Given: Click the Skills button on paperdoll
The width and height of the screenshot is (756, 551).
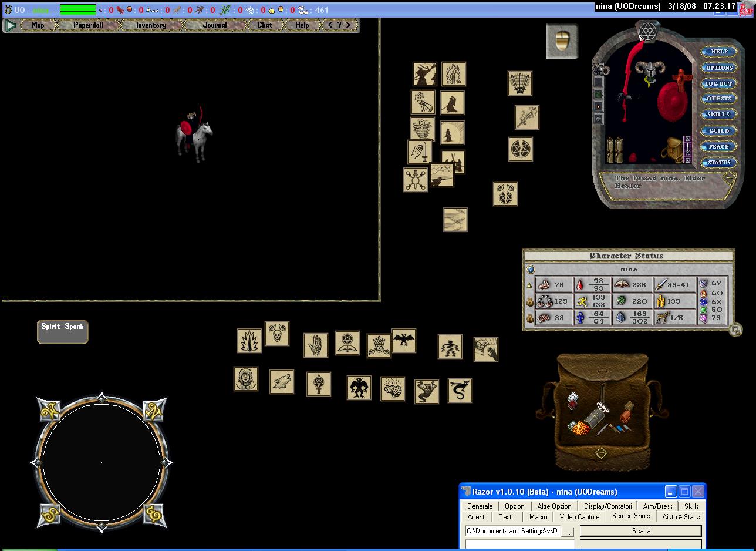Looking at the screenshot, I should click(718, 115).
